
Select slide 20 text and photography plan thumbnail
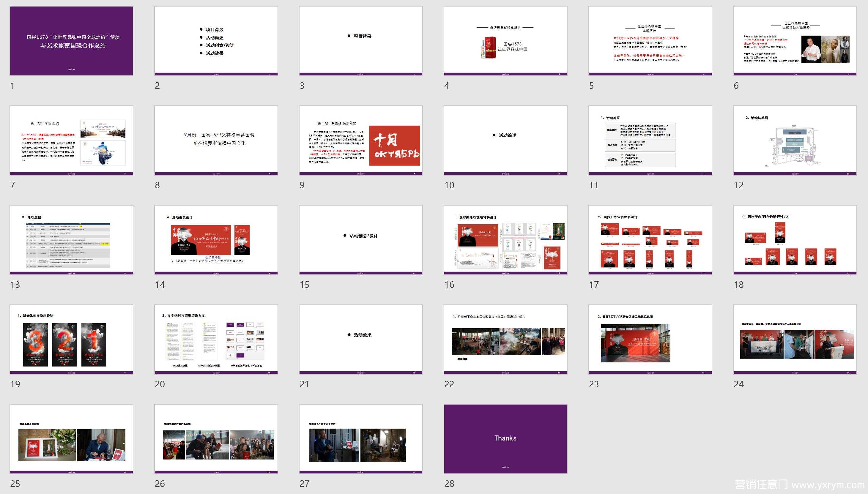click(x=216, y=339)
